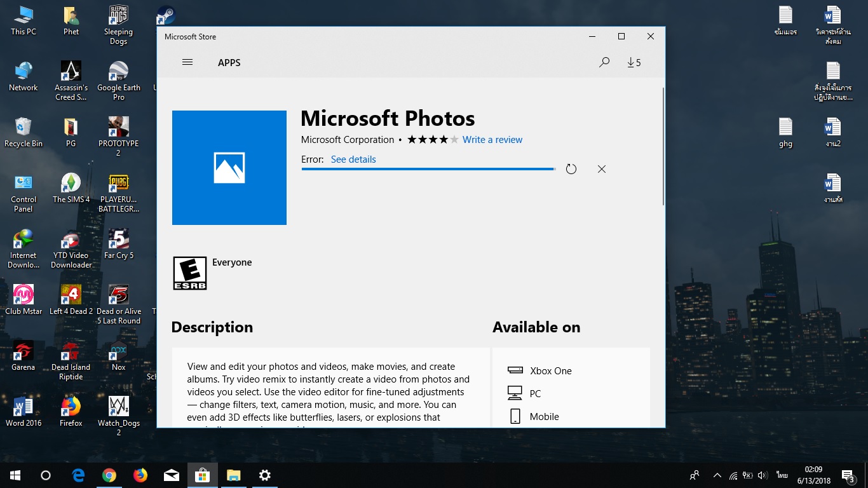Open the See details error link
This screenshot has height=488, width=868.
(353, 159)
